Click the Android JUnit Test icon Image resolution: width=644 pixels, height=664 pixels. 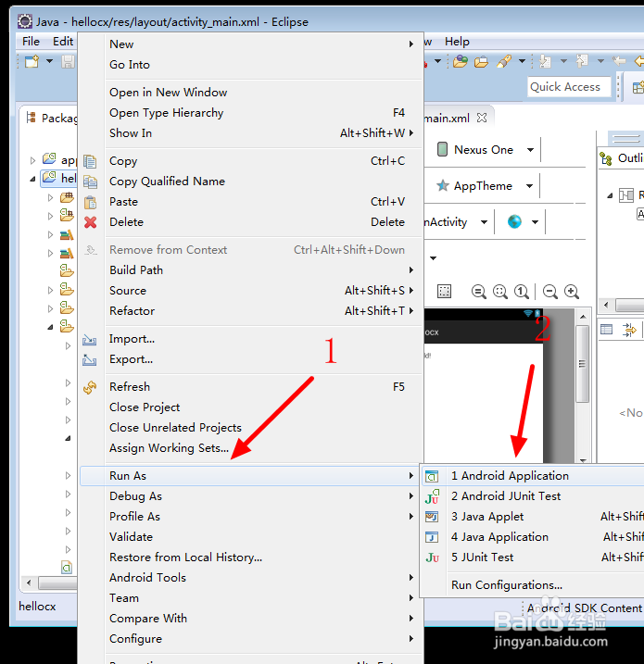click(x=432, y=496)
